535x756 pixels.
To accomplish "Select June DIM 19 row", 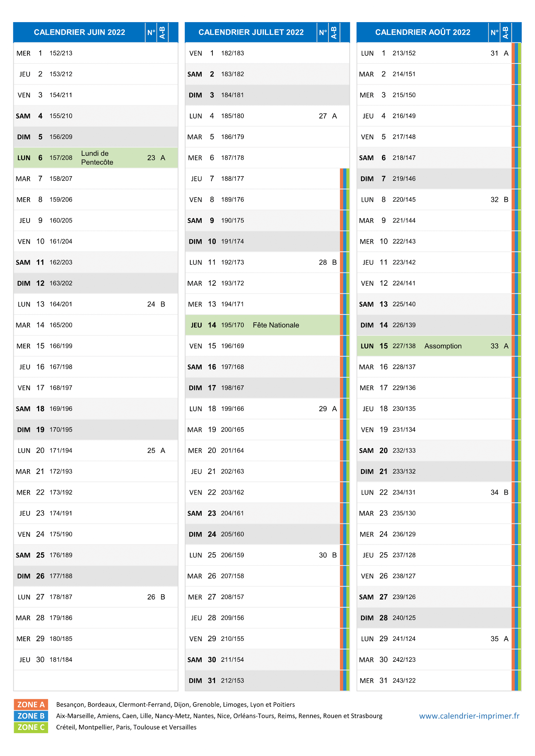I will (x=96, y=430).
